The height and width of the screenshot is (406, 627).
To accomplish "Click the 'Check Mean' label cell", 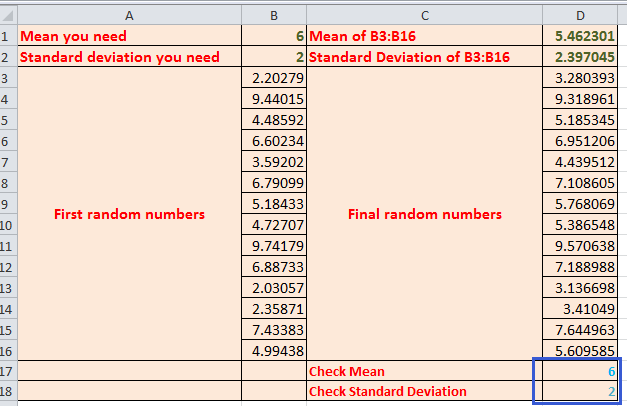I will click(424, 371).
